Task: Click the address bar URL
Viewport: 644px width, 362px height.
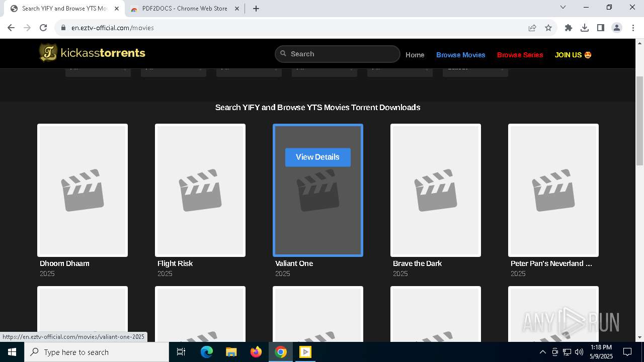Action: [x=113, y=28]
